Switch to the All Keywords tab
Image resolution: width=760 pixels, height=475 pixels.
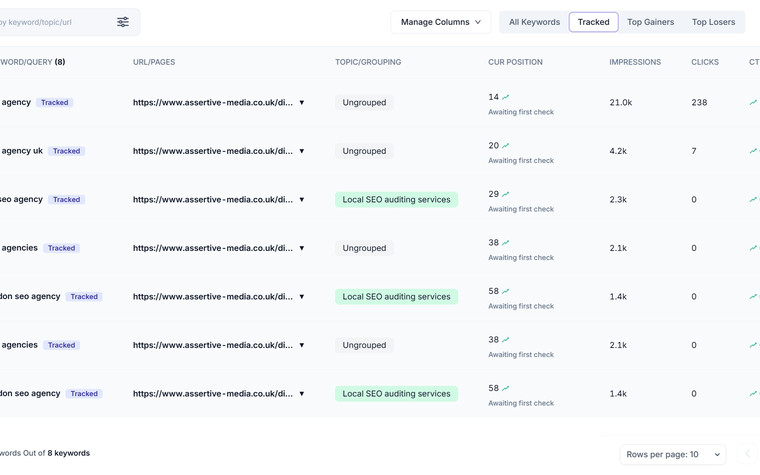point(534,22)
